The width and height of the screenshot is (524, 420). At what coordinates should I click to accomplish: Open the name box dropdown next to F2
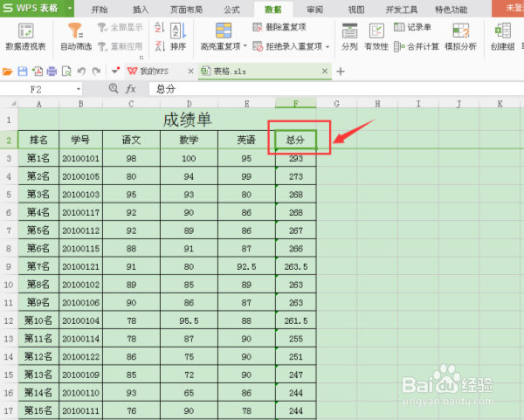[x=79, y=89]
